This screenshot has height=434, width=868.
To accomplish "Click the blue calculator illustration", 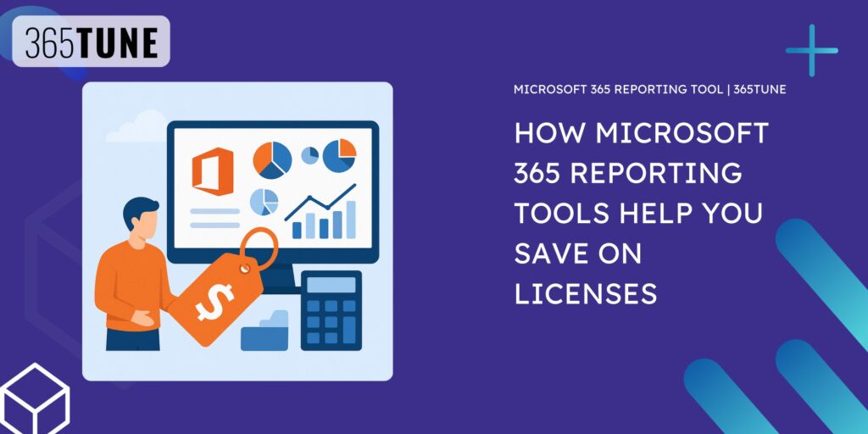I will [331, 310].
